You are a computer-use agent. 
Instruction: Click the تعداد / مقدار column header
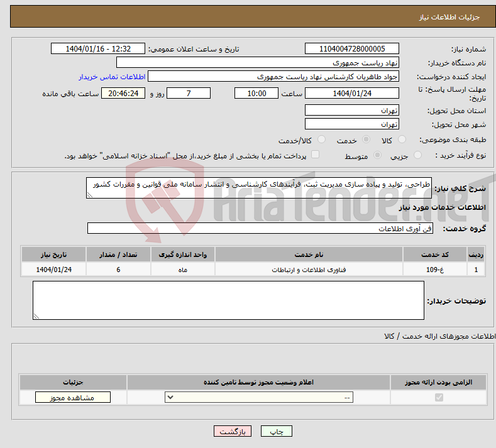[118, 254]
